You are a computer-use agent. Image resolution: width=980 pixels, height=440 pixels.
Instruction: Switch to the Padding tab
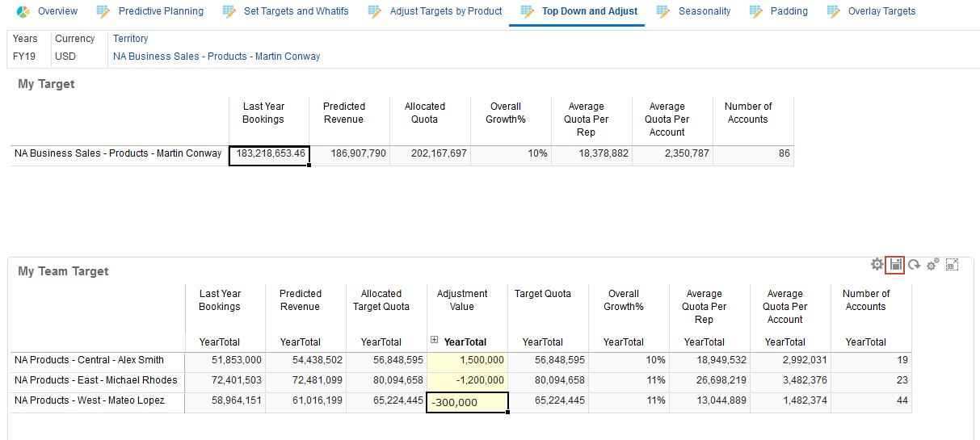(x=789, y=11)
